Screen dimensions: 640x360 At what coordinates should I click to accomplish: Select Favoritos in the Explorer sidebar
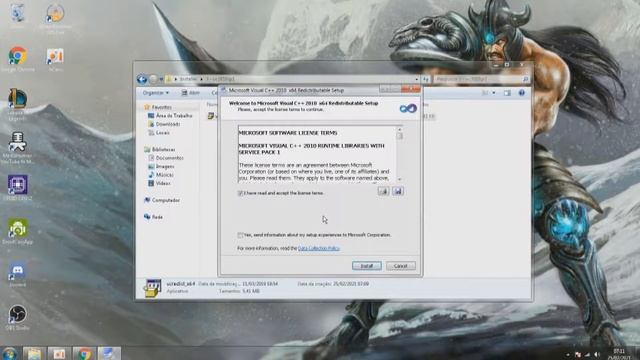(158, 107)
